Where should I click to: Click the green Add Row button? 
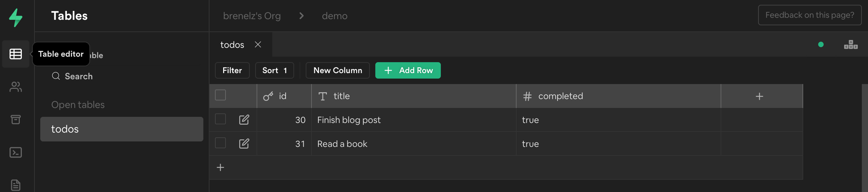click(x=408, y=70)
